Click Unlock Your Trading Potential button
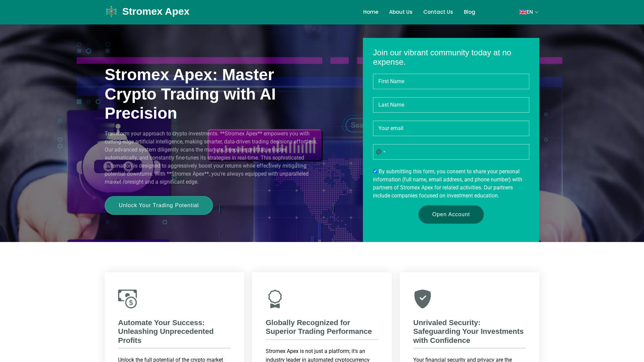 (159, 205)
